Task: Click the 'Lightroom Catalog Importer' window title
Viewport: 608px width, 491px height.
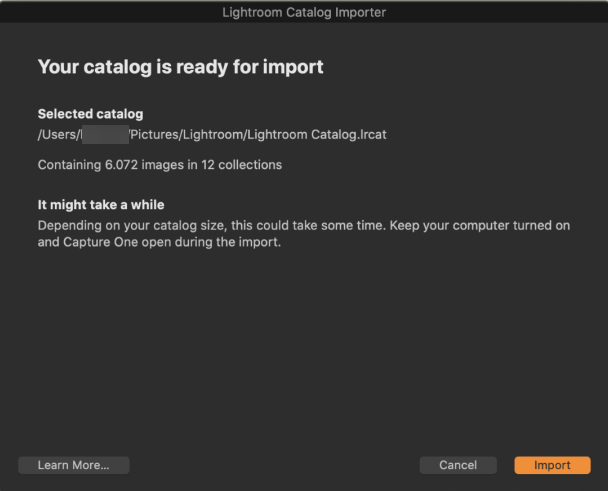Action: (x=304, y=12)
